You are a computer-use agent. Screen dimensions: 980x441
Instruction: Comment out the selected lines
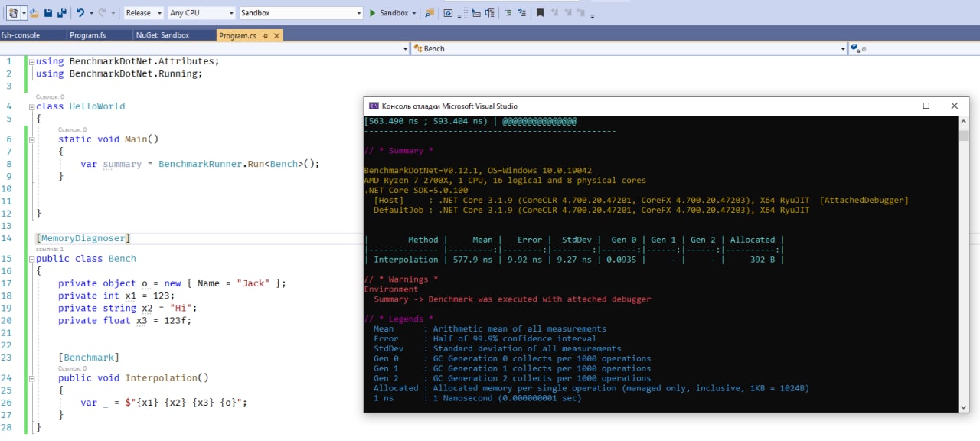(508, 13)
